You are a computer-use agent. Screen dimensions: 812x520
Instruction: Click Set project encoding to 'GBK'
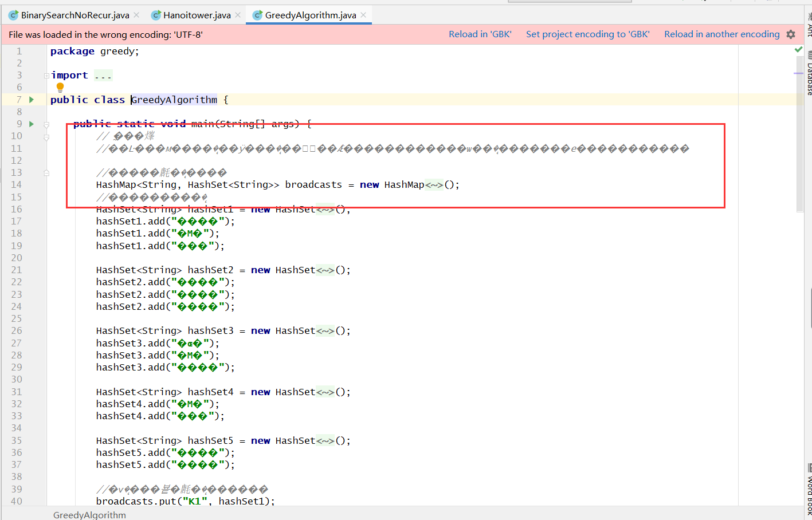pyautogui.click(x=587, y=34)
